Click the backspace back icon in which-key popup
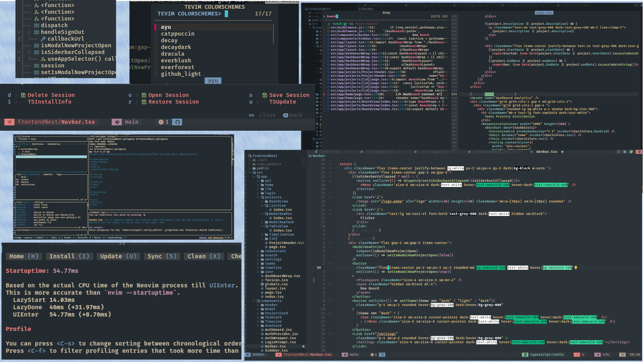Image resolution: width=644 pixels, height=362 pixels. tap(285, 115)
